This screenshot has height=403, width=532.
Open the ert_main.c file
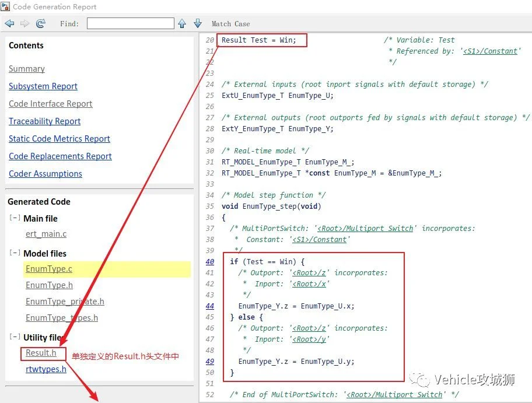tap(46, 234)
